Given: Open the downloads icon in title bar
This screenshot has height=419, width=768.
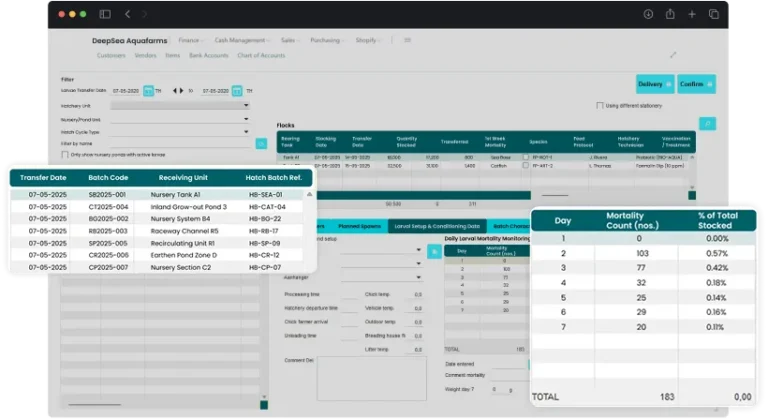Looking at the screenshot, I should coord(648,14).
